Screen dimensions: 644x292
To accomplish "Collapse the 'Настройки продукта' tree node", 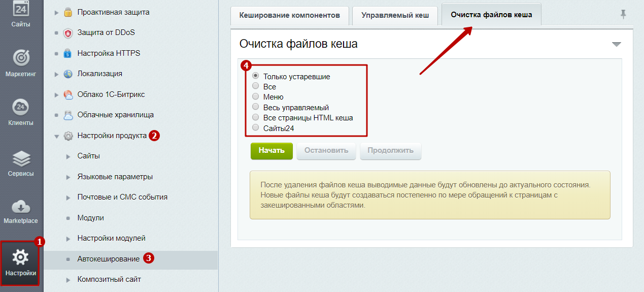I will (57, 136).
